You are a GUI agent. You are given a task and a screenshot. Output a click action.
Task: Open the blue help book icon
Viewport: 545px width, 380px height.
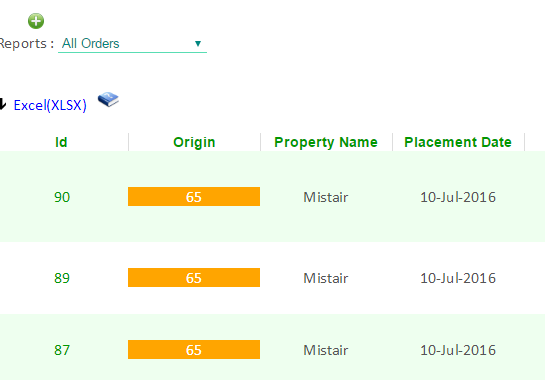pos(108,99)
